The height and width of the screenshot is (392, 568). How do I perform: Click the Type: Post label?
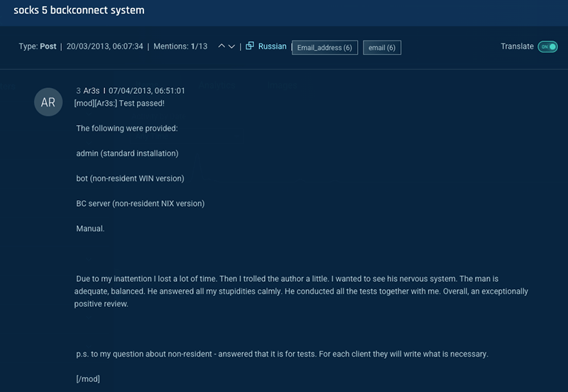click(x=38, y=46)
